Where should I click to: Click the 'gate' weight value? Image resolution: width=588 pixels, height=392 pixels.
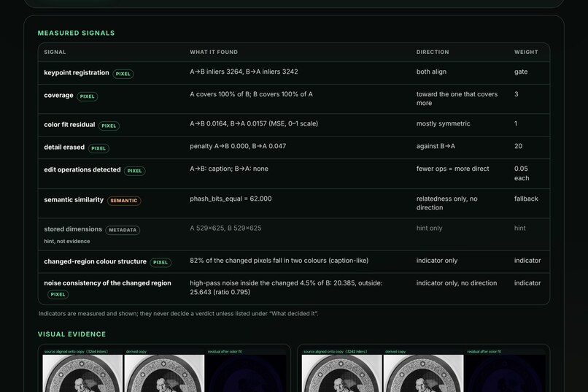(x=521, y=72)
